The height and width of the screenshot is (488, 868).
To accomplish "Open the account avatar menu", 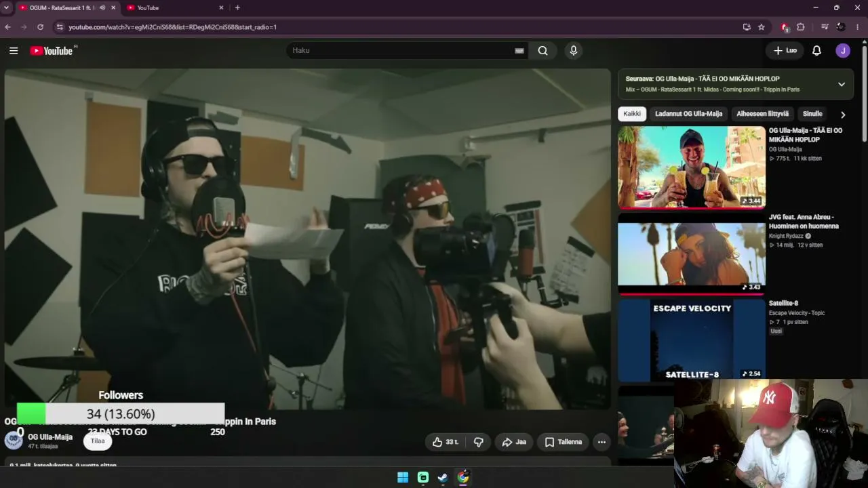I will tap(843, 51).
